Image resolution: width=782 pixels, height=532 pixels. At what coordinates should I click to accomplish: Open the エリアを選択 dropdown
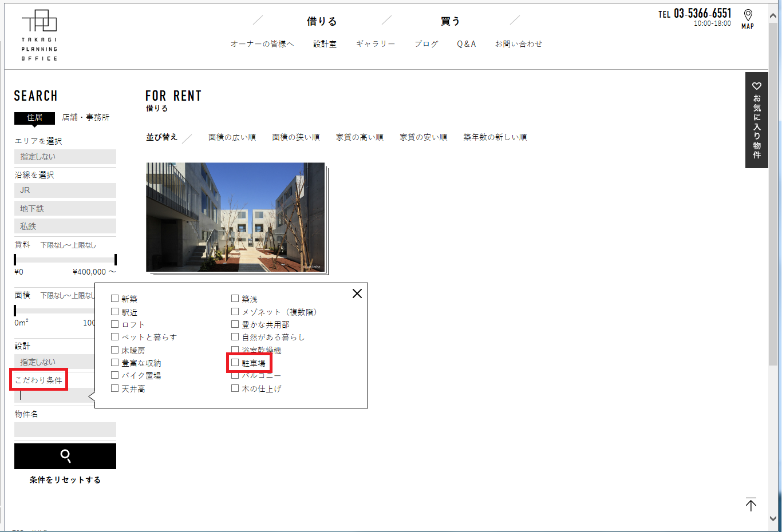[65, 157]
